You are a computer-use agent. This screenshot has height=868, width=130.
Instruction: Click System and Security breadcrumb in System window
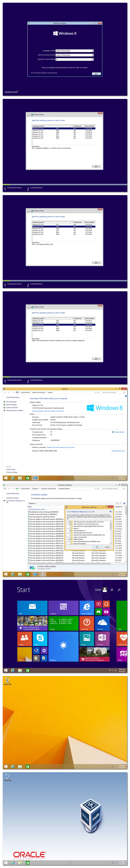(38, 392)
